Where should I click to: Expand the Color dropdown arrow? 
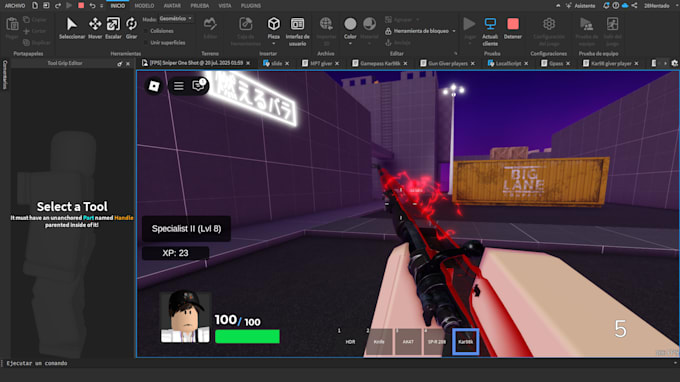pos(350,44)
